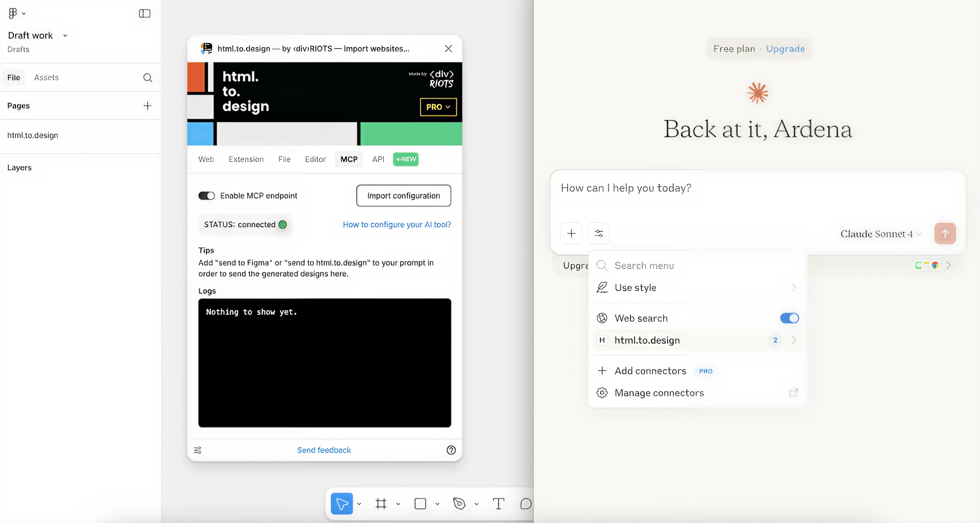The image size is (980, 523).
Task: Expand Rectangle tool options chevron
Action: [438, 504]
